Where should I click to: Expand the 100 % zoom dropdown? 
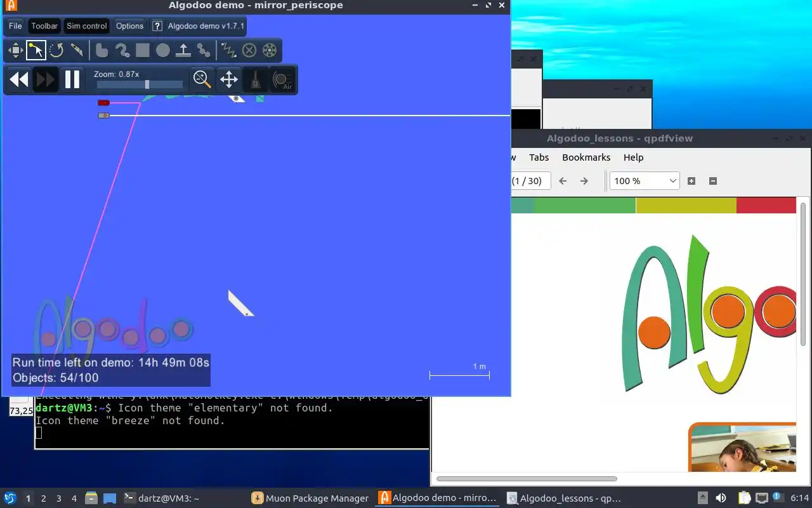(x=645, y=181)
